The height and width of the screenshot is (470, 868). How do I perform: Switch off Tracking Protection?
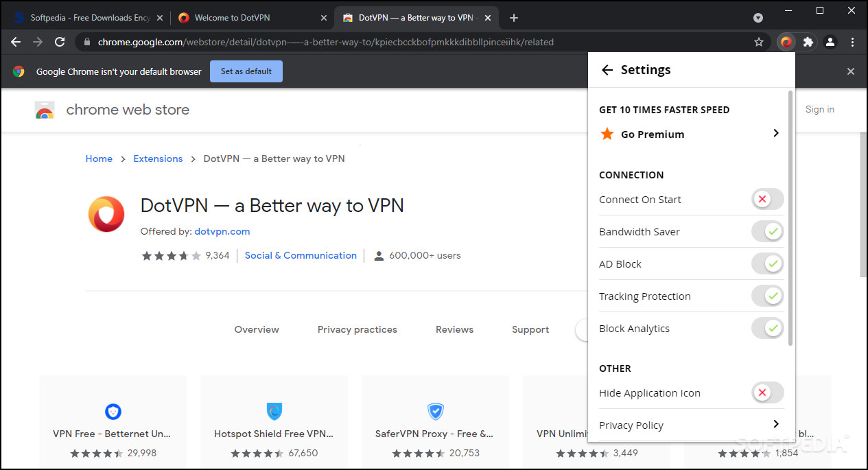[767, 296]
